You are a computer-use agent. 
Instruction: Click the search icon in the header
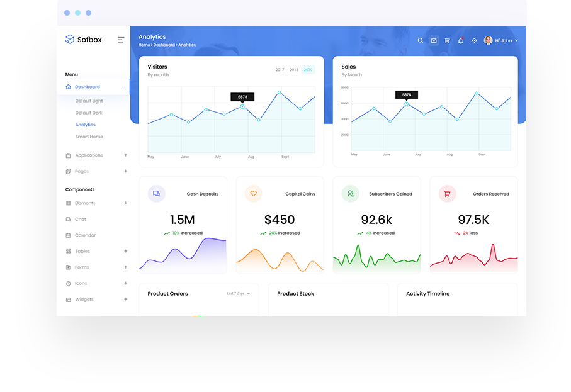pyautogui.click(x=421, y=40)
